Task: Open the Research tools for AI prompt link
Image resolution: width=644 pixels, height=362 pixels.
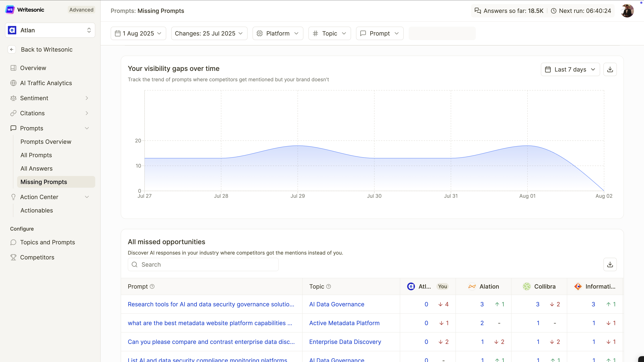Action: pyautogui.click(x=211, y=304)
